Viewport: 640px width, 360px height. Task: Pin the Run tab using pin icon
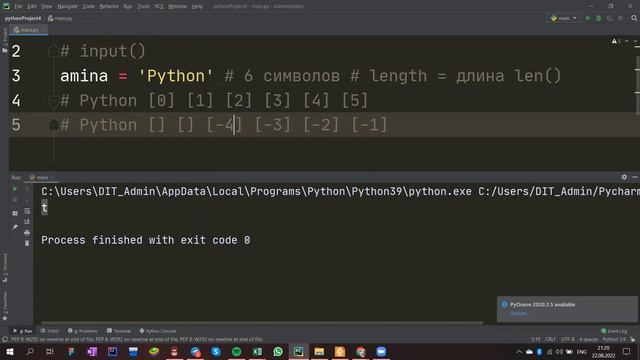tap(15, 227)
